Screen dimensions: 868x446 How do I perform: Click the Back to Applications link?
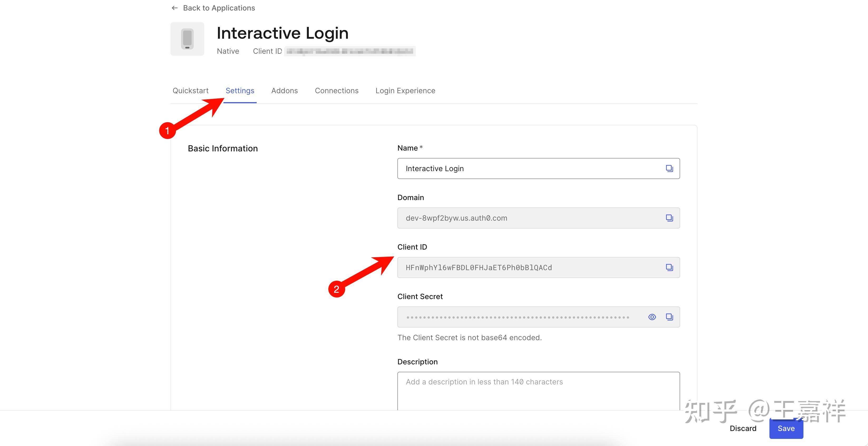219,8
